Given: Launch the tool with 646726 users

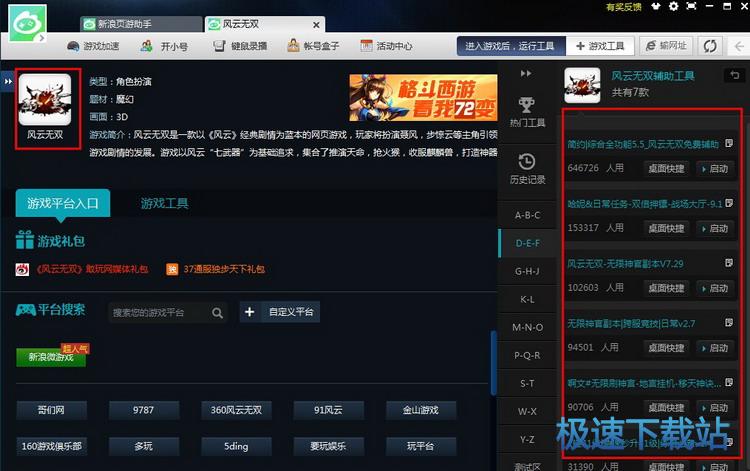Looking at the screenshot, I should [715, 169].
